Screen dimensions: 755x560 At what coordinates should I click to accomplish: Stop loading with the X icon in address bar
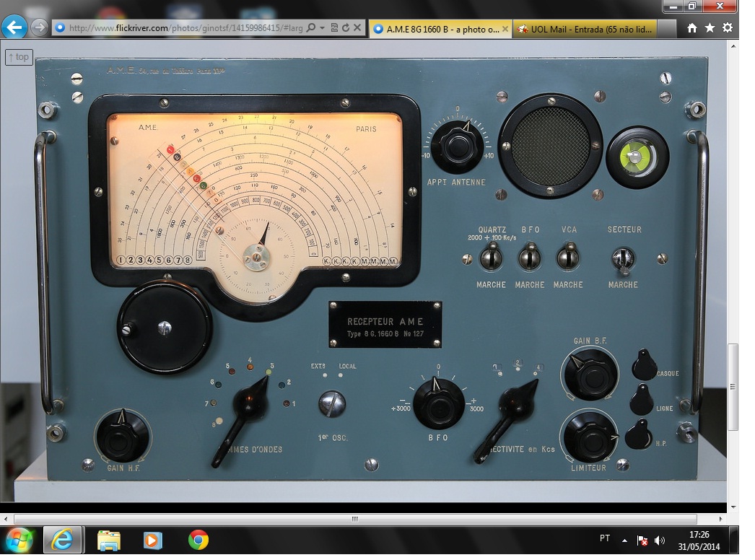(357, 27)
